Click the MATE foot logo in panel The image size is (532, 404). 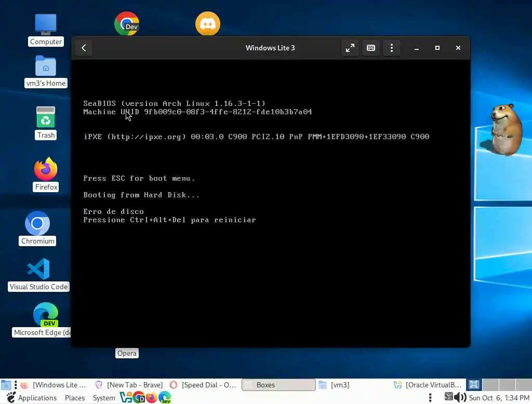point(11,397)
